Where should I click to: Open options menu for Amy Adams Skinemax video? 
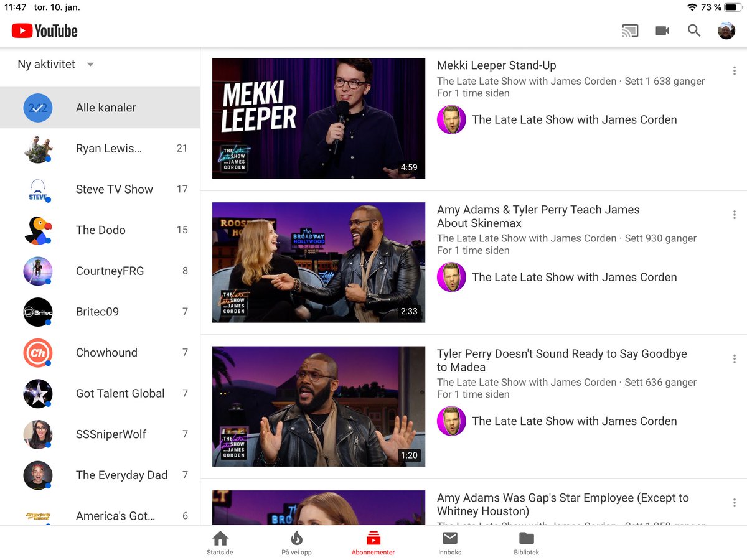click(735, 215)
